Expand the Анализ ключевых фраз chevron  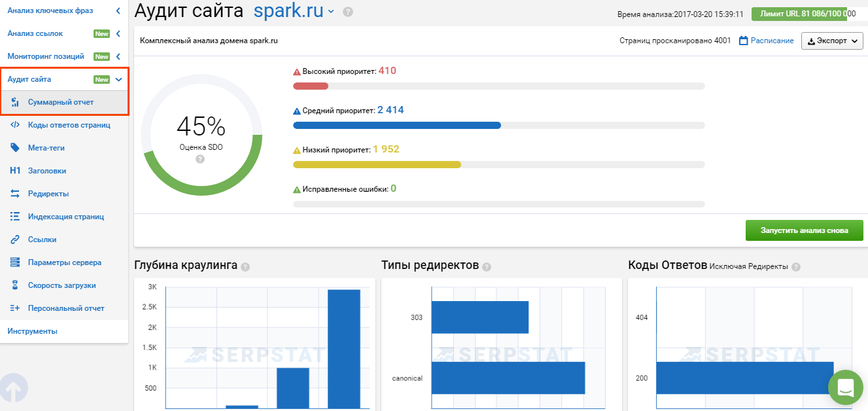(x=118, y=10)
